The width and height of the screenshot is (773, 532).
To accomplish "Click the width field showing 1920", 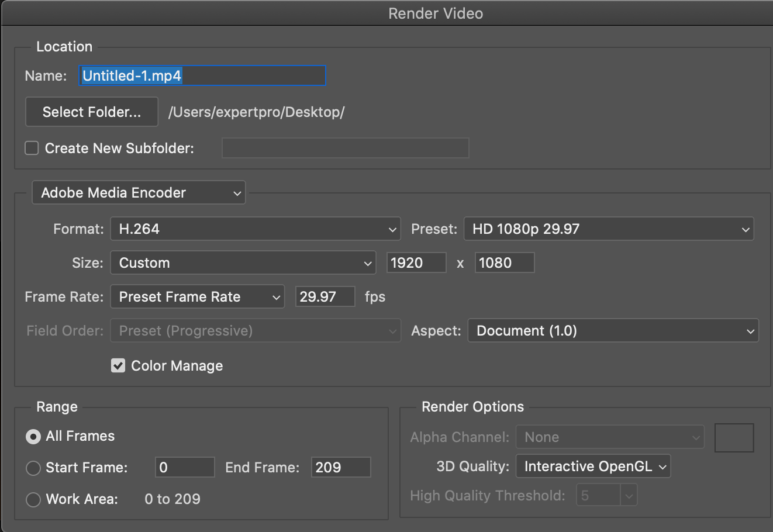I will coord(416,262).
